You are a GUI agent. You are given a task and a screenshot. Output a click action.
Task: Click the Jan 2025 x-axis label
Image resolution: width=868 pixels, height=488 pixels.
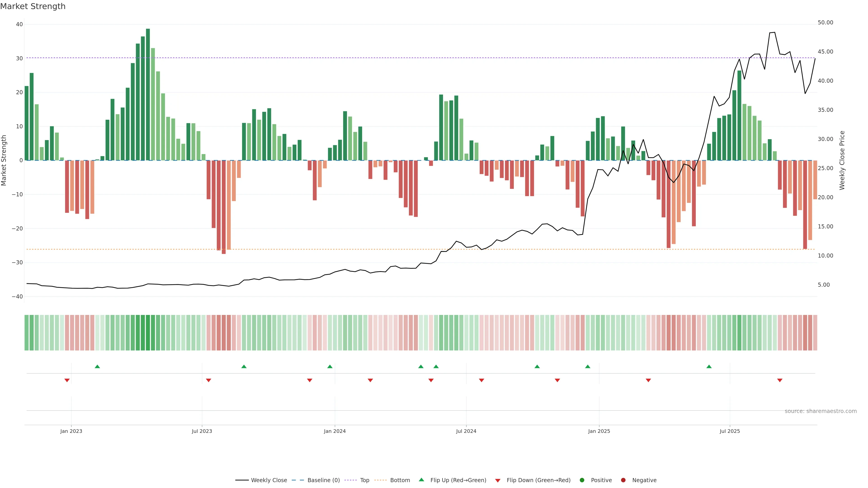coord(599,431)
